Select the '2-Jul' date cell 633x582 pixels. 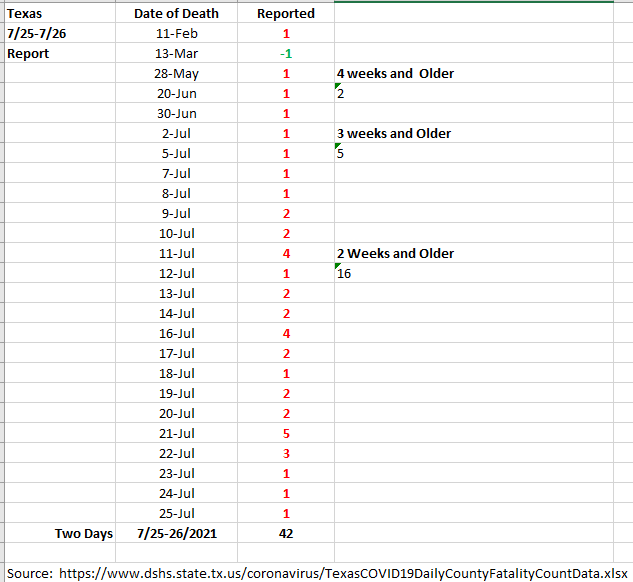pyautogui.click(x=176, y=133)
